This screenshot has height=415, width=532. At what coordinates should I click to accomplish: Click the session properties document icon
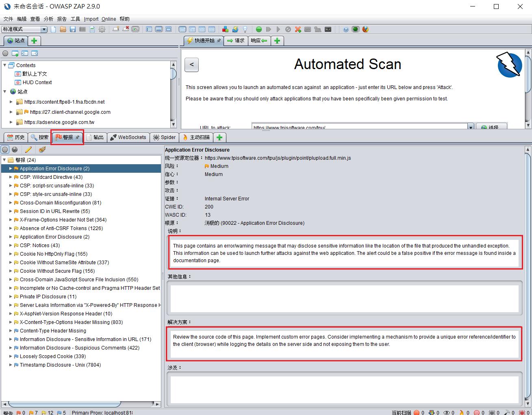point(92,29)
